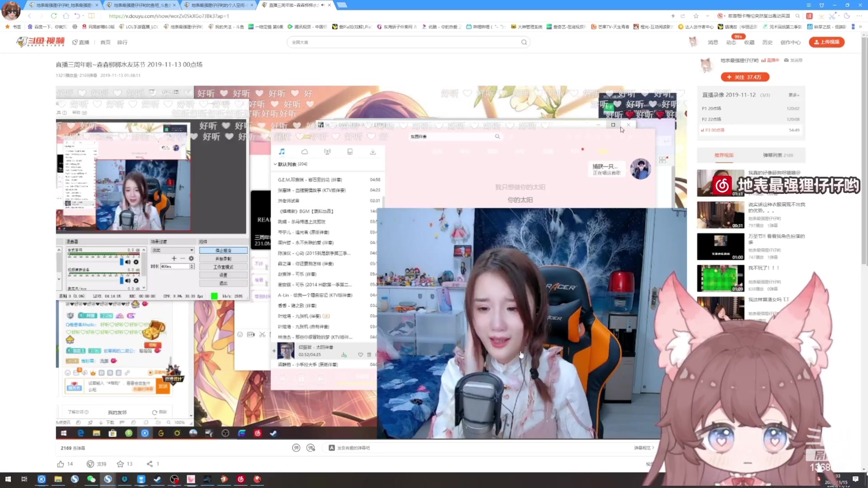Screen dimensions: 868x488
Task: Click the 上传视频 upload button
Action: click(826, 42)
